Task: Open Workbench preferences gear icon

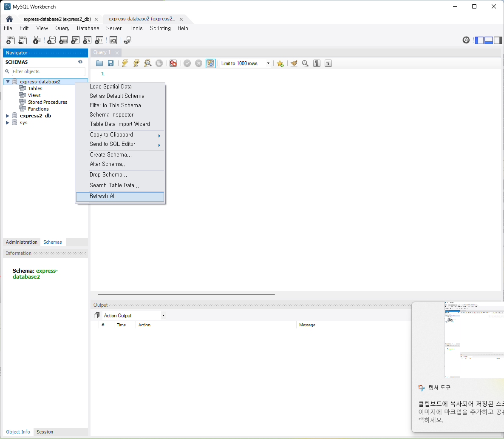Action: pyautogui.click(x=466, y=40)
